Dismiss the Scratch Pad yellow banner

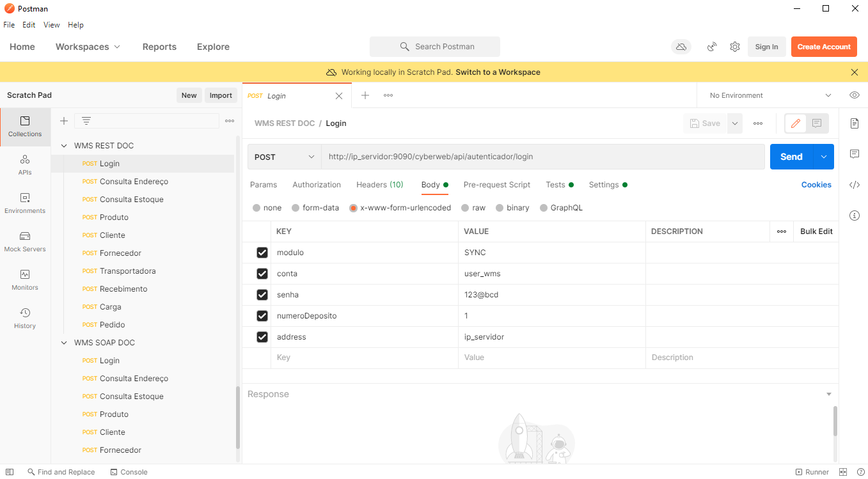point(855,72)
